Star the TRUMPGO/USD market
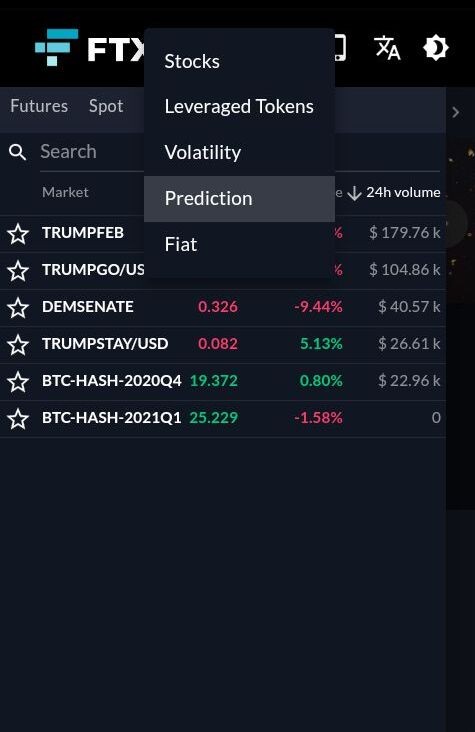The width and height of the screenshot is (475, 732). (18, 270)
